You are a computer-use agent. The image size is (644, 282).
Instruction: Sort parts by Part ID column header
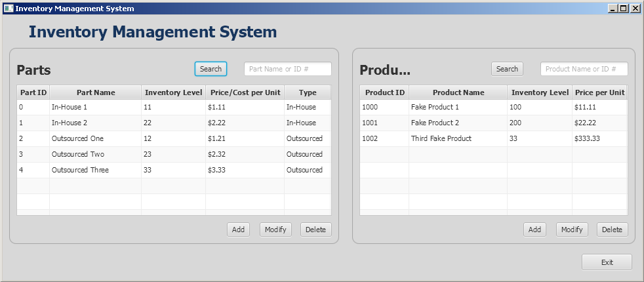click(33, 92)
